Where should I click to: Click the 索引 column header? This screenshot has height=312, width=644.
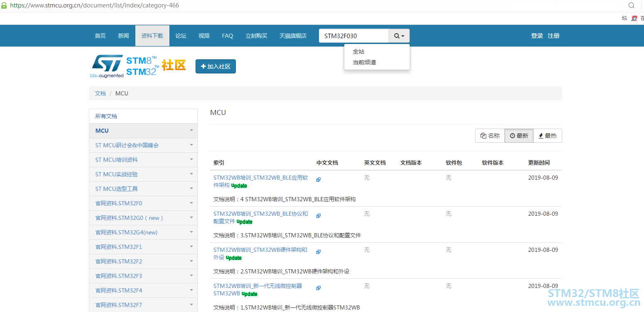coord(219,163)
